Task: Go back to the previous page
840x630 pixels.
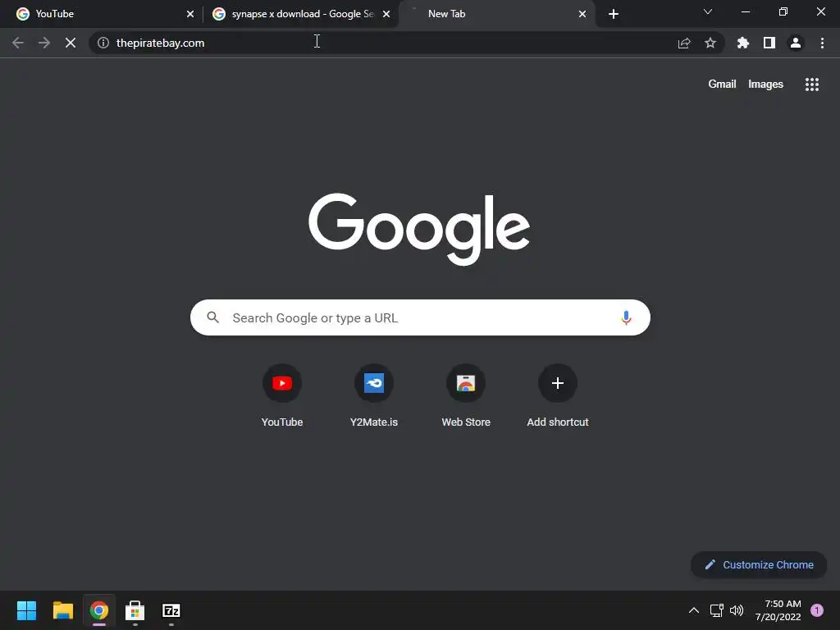Action: 18,43
